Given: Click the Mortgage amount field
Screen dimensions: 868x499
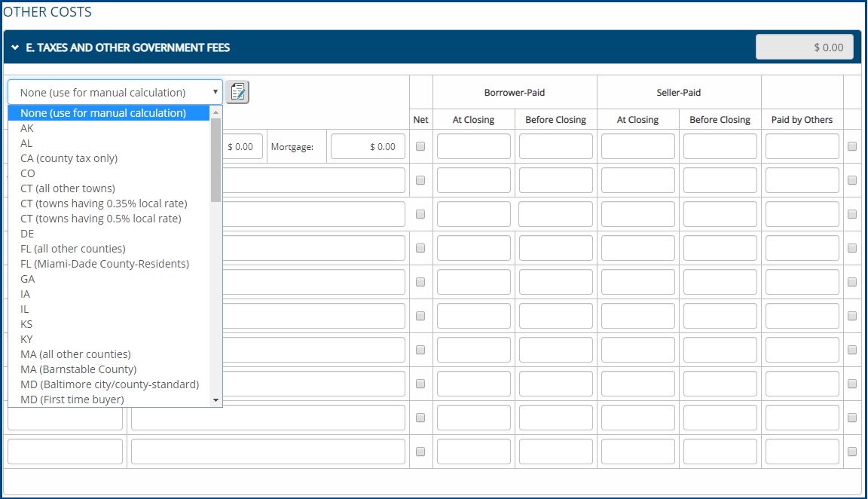Looking at the screenshot, I should pyautogui.click(x=368, y=147).
